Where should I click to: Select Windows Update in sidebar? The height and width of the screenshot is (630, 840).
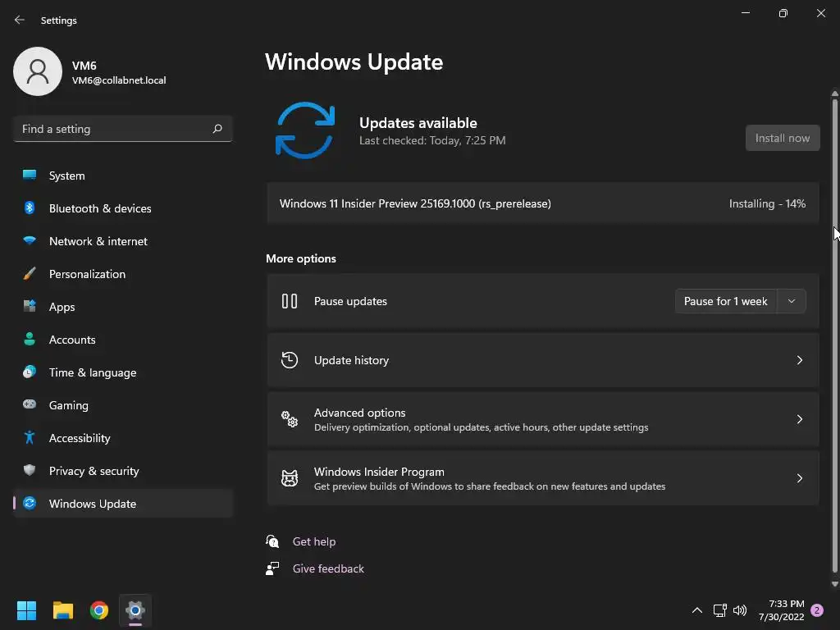point(123,504)
